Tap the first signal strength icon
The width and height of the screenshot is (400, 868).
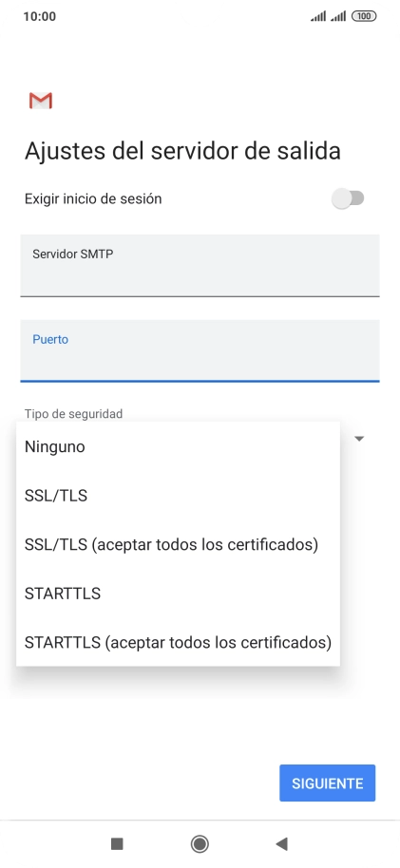pyautogui.click(x=318, y=16)
